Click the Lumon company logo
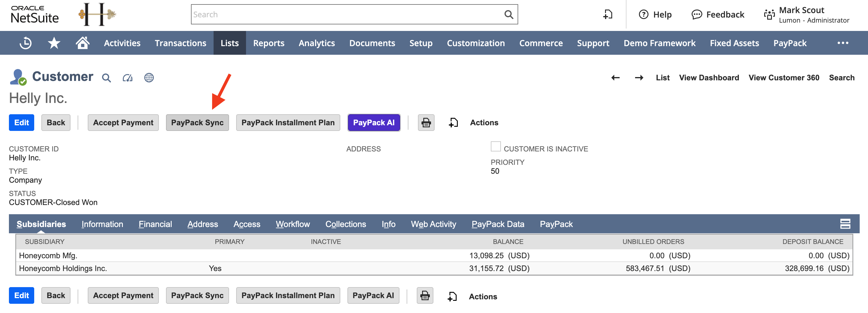 click(97, 15)
